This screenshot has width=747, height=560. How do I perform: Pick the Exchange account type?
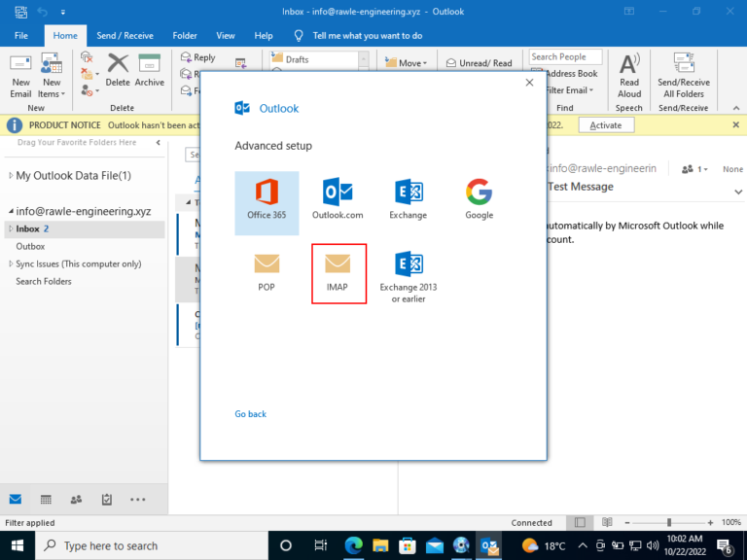coord(409,199)
